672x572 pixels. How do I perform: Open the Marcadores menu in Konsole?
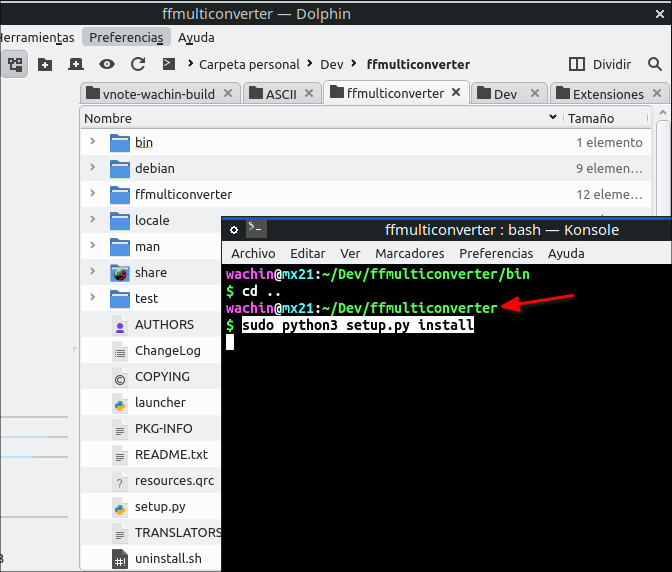click(410, 253)
